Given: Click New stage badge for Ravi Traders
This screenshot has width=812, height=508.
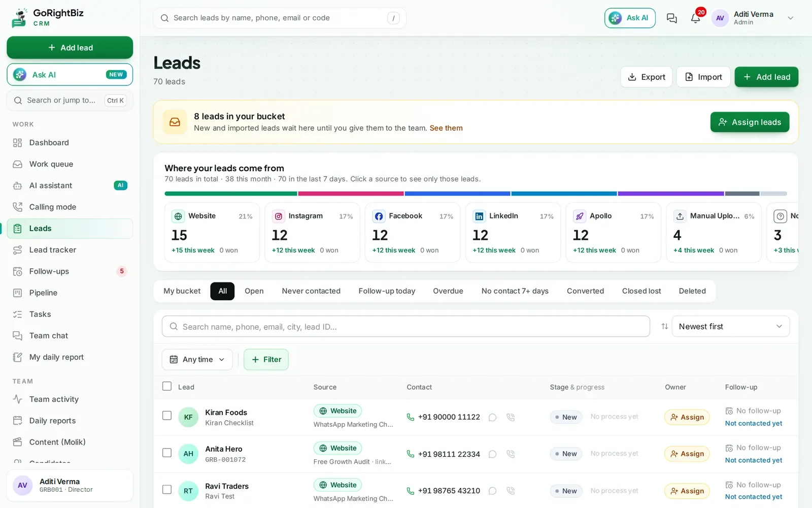Looking at the screenshot, I should point(566,491).
